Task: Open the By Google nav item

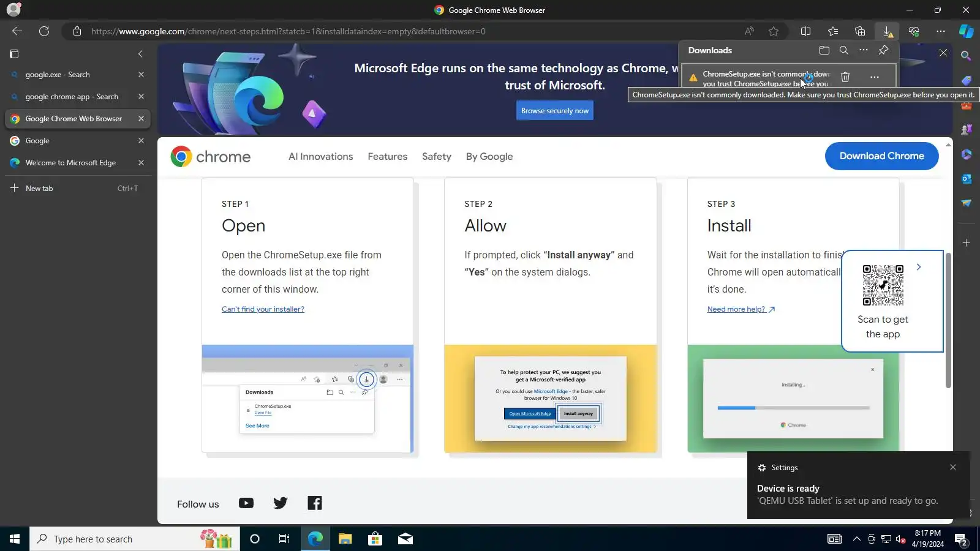Action: click(489, 157)
